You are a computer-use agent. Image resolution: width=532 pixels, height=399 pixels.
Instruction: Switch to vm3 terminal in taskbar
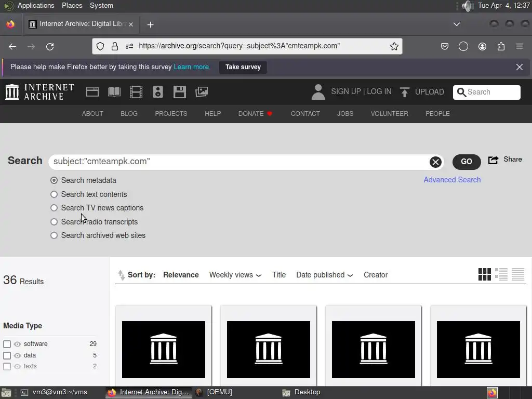coord(54,392)
